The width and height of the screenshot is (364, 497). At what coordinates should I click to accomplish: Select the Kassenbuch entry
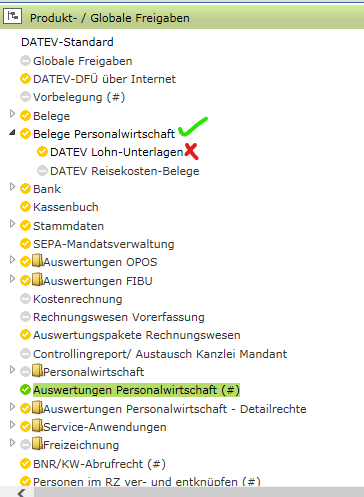66,207
